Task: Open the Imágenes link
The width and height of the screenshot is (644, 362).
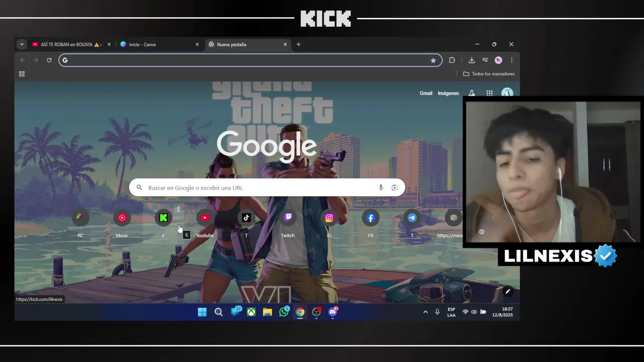Action: (x=448, y=93)
